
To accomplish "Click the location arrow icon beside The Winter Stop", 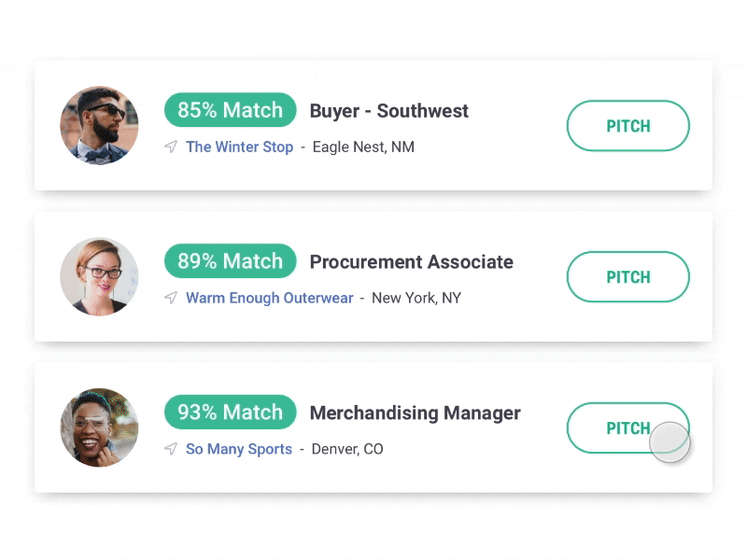I will point(171,147).
